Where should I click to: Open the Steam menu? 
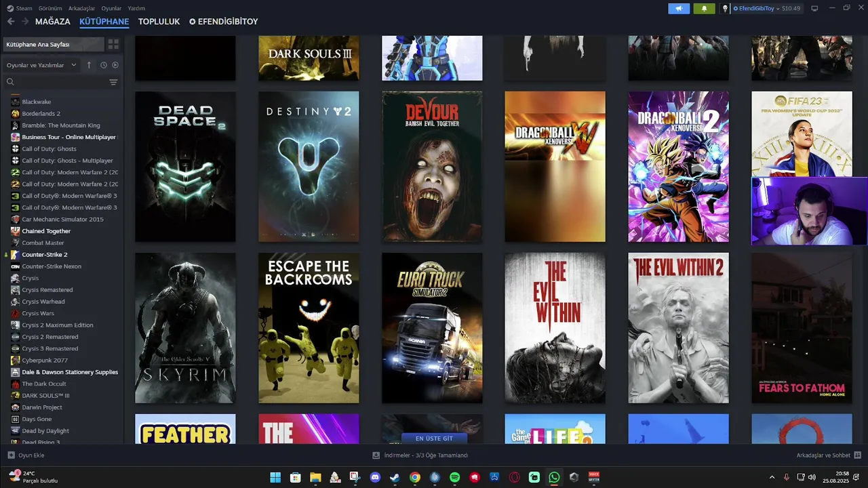20,8
